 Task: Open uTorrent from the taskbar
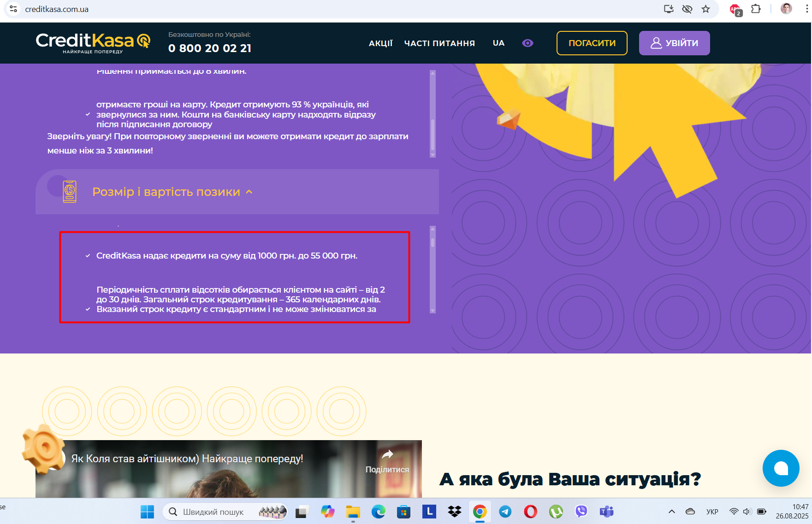pos(556,512)
